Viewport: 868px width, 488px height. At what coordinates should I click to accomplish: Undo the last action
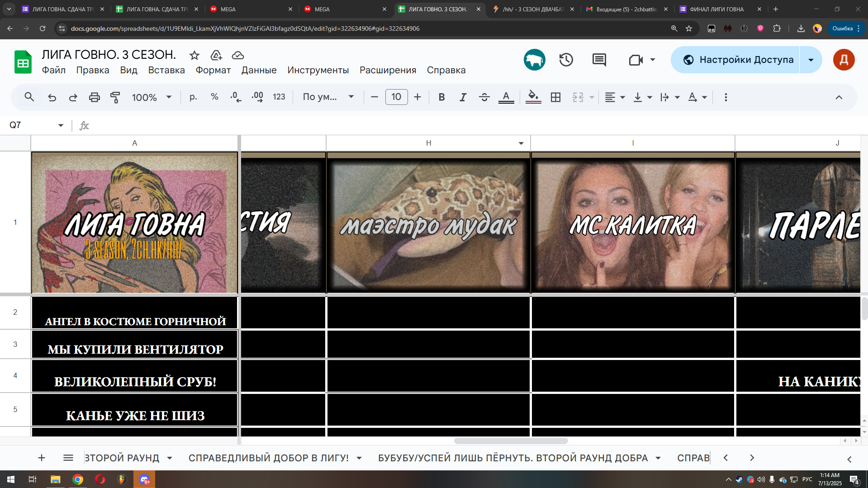click(x=52, y=97)
